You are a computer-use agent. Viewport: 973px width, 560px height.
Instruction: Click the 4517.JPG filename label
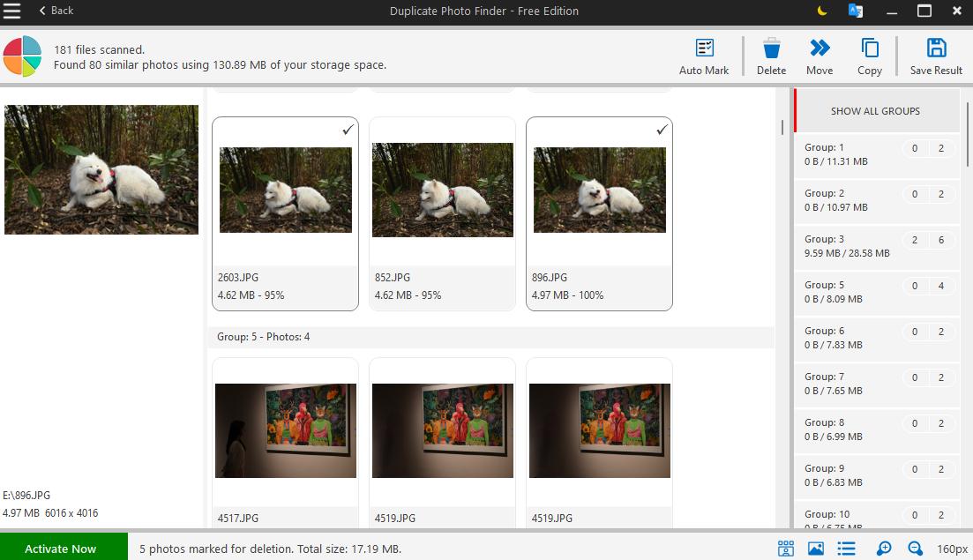(x=237, y=518)
